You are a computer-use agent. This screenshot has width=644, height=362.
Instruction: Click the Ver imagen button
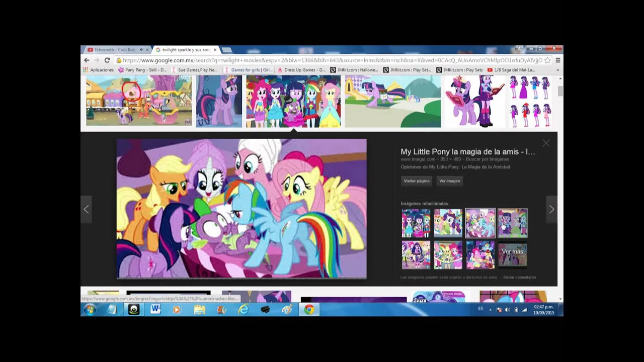[449, 181]
